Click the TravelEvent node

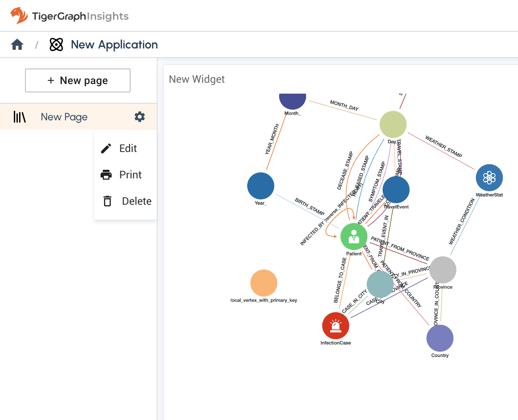(x=396, y=190)
